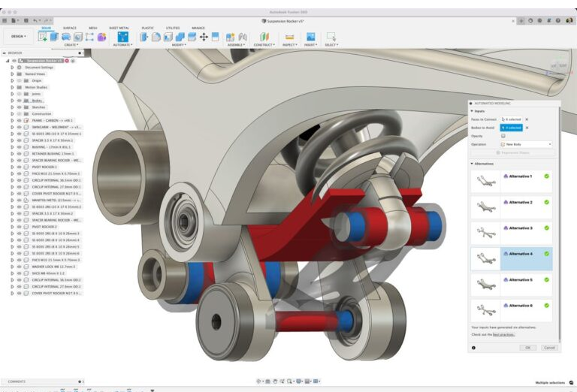Select the Alternative 3 row

click(512, 233)
